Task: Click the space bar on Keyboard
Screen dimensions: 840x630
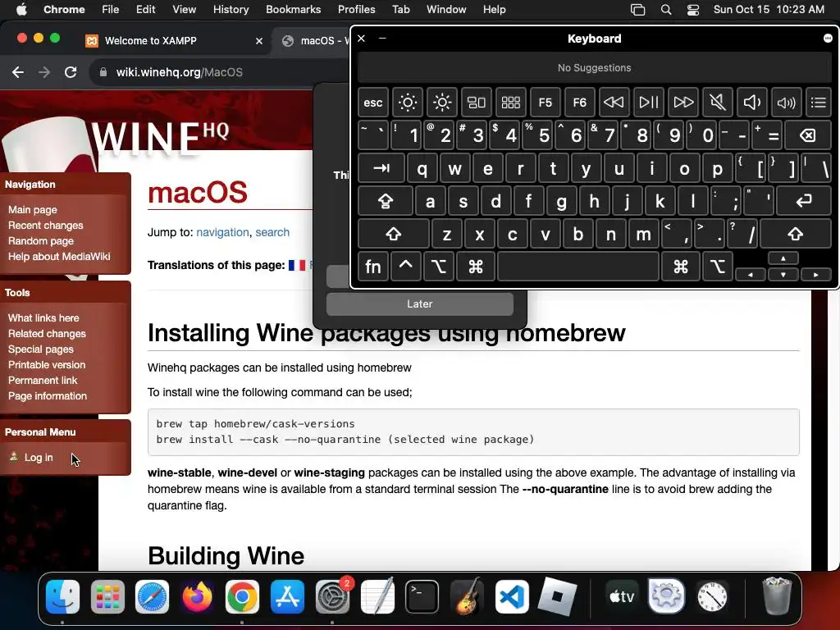Action: (x=578, y=267)
